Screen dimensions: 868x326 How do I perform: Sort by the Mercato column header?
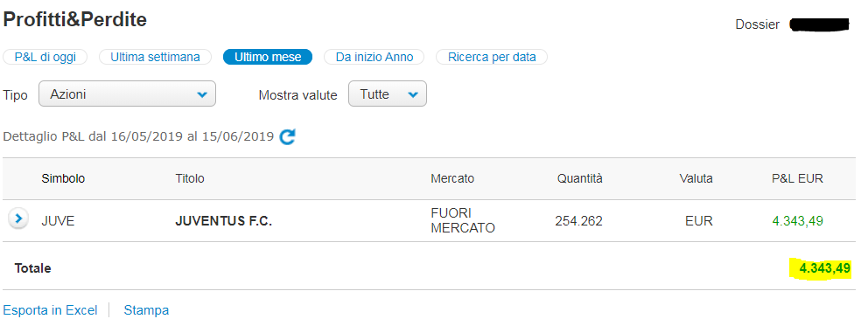[x=452, y=178]
